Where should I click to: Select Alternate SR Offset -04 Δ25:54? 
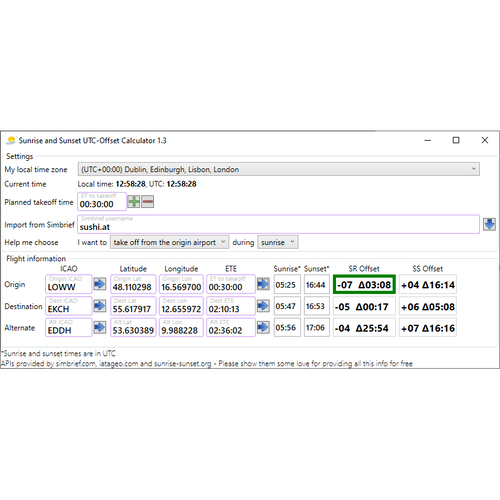tap(364, 327)
